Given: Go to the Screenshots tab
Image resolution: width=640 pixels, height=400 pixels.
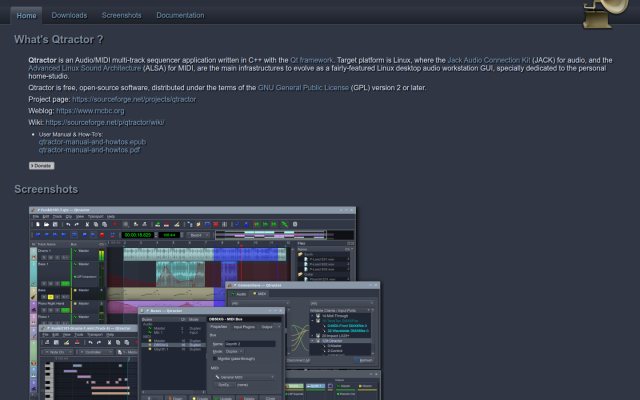Looking at the screenshot, I should [121, 16].
